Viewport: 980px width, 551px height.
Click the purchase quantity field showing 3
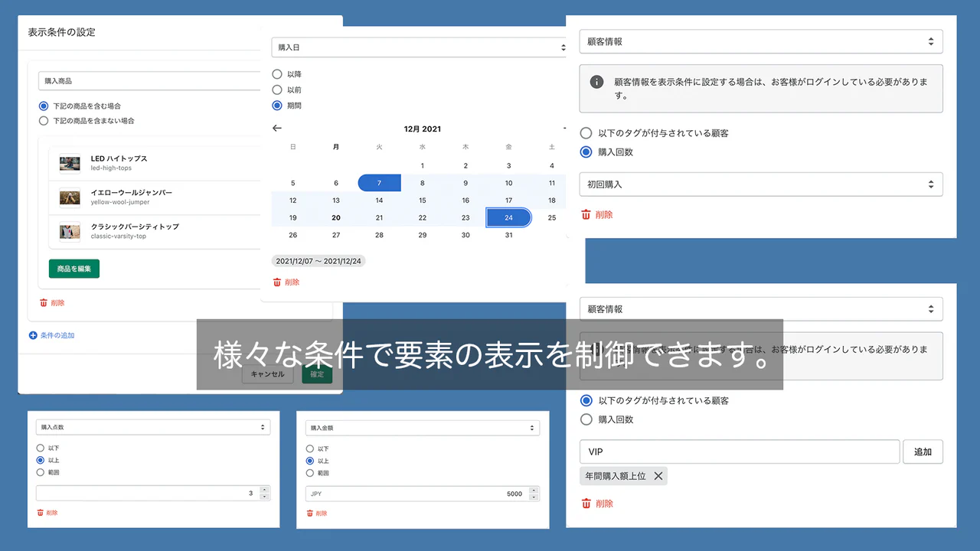click(147, 494)
